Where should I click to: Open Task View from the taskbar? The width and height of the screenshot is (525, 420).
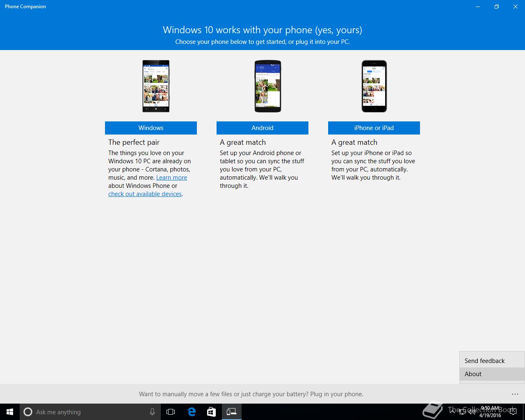(171, 412)
